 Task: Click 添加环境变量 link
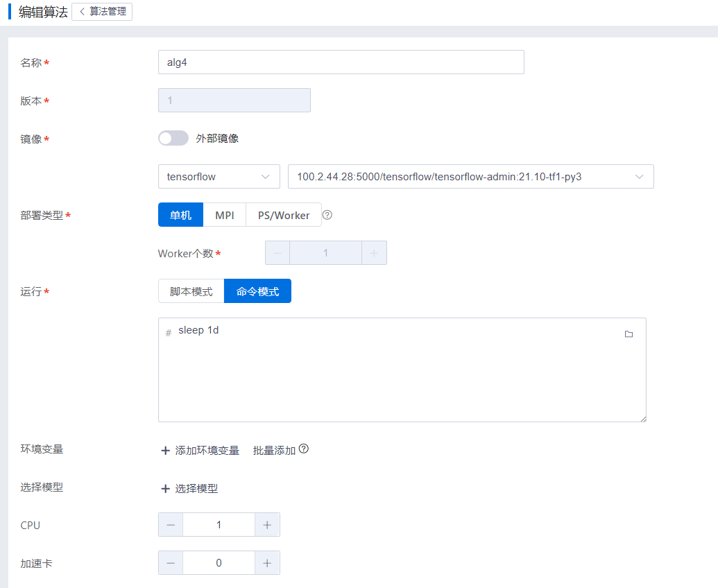200,451
